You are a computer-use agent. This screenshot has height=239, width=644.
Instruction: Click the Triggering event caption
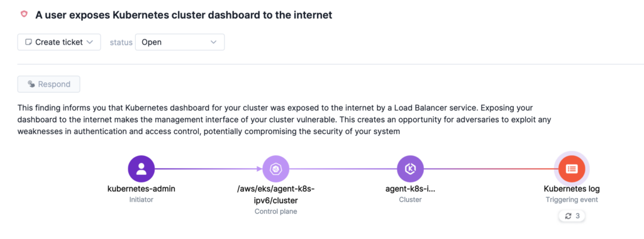pyautogui.click(x=572, y=200)
